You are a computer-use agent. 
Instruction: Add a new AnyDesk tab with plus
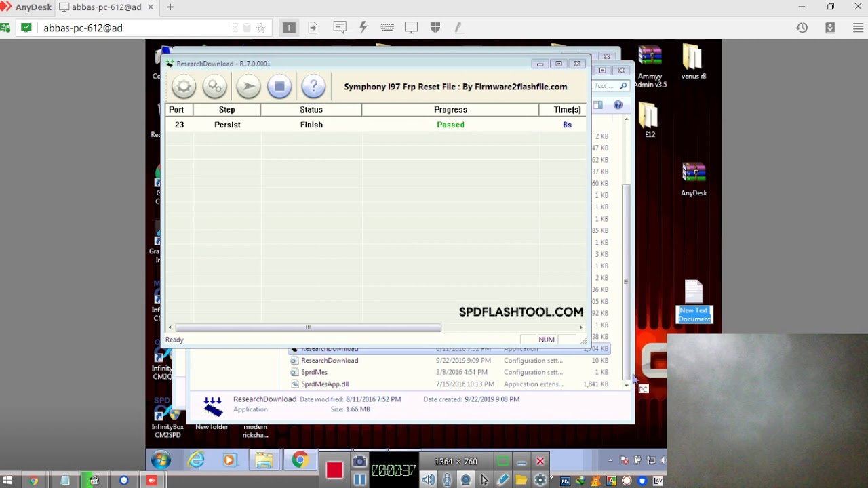170,7
